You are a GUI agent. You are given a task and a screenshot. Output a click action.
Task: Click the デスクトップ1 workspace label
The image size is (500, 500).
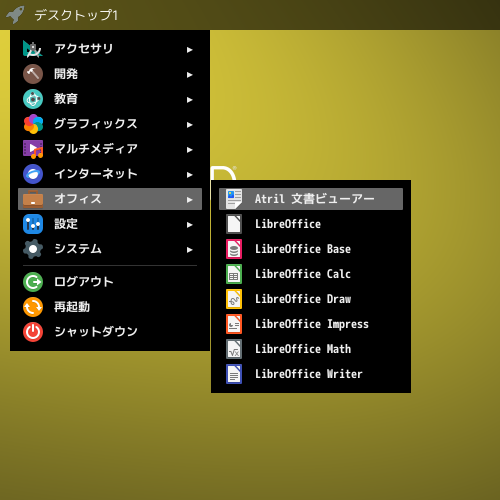[76, 15]
